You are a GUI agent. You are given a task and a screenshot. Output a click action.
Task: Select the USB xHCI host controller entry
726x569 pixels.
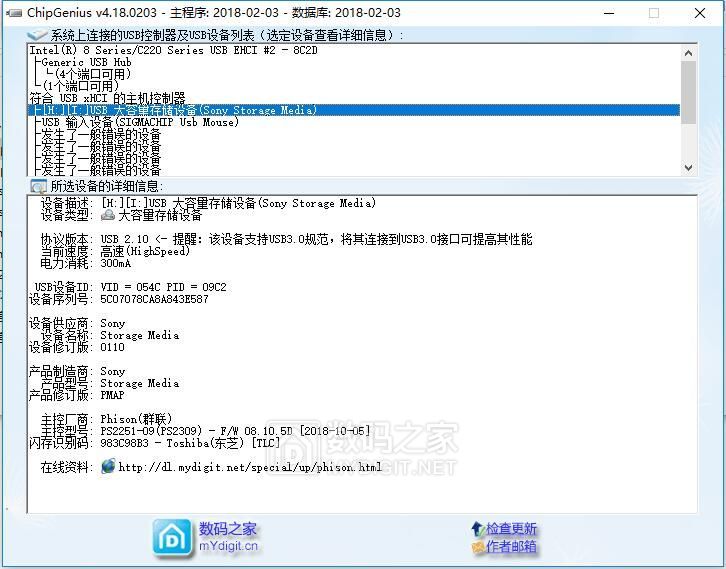click(107, 98)
